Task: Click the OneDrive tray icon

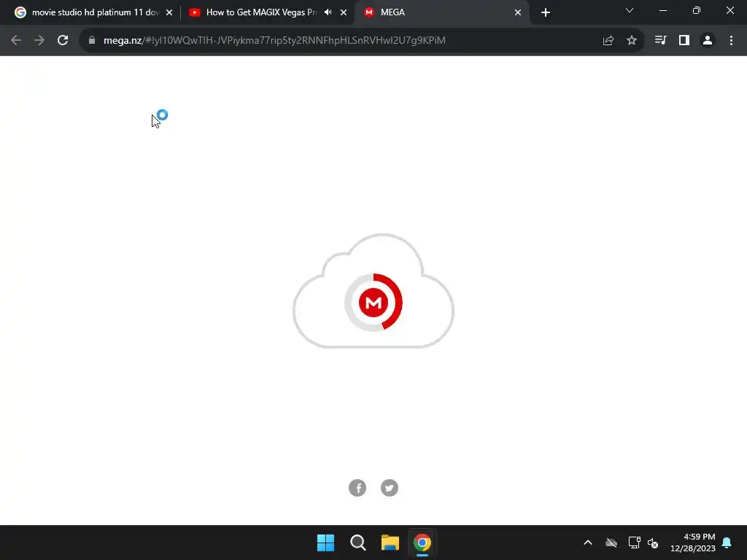Action: coord(611,542)
